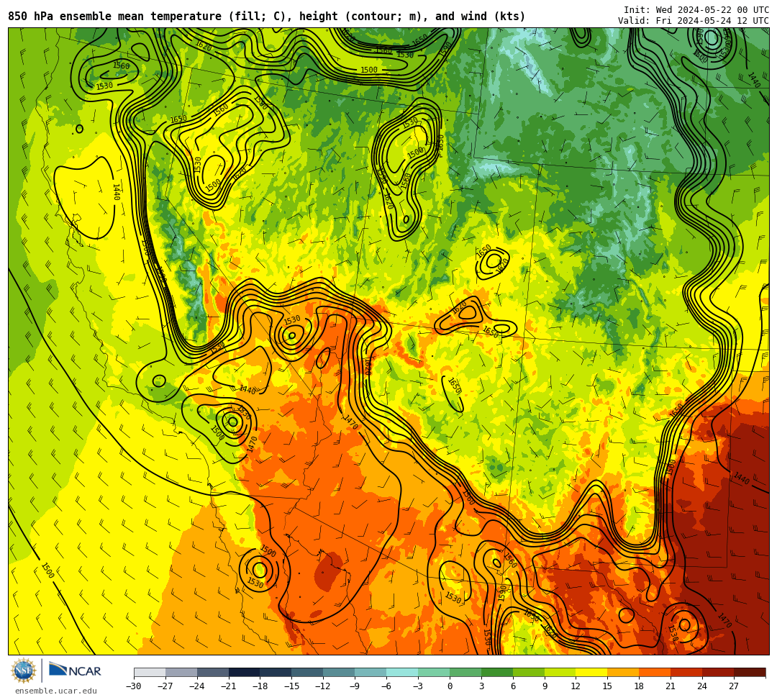
Task: Pick the yellow 12 to 15 legend swatch
Action: (591, 672)
